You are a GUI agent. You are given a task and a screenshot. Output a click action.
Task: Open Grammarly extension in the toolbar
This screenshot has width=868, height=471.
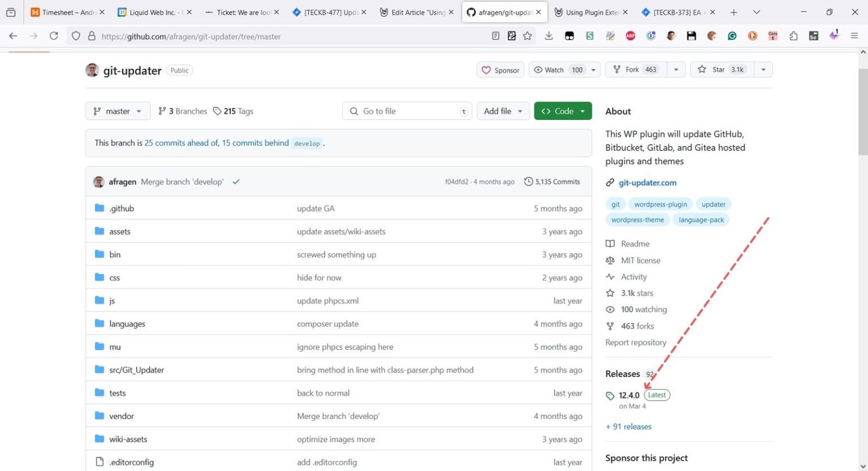[732, 36]
